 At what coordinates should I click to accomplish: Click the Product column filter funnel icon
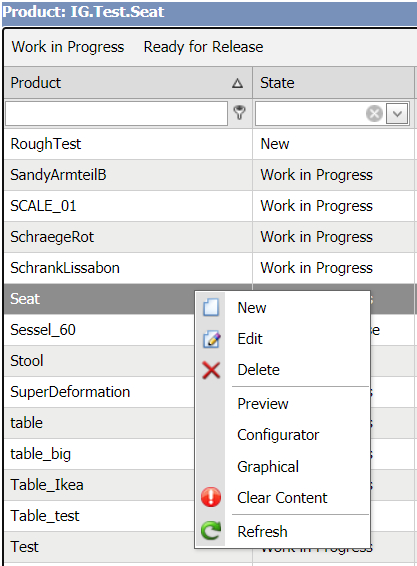click(239, 113)
